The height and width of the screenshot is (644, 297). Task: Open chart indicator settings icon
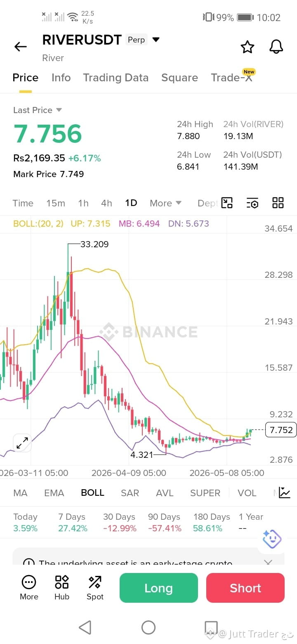coord(252,203)
